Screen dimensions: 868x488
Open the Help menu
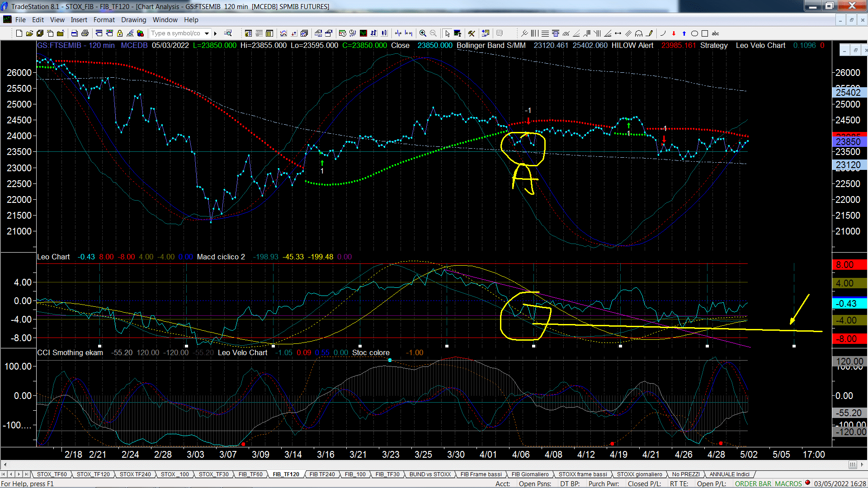[x=191, y=20]
